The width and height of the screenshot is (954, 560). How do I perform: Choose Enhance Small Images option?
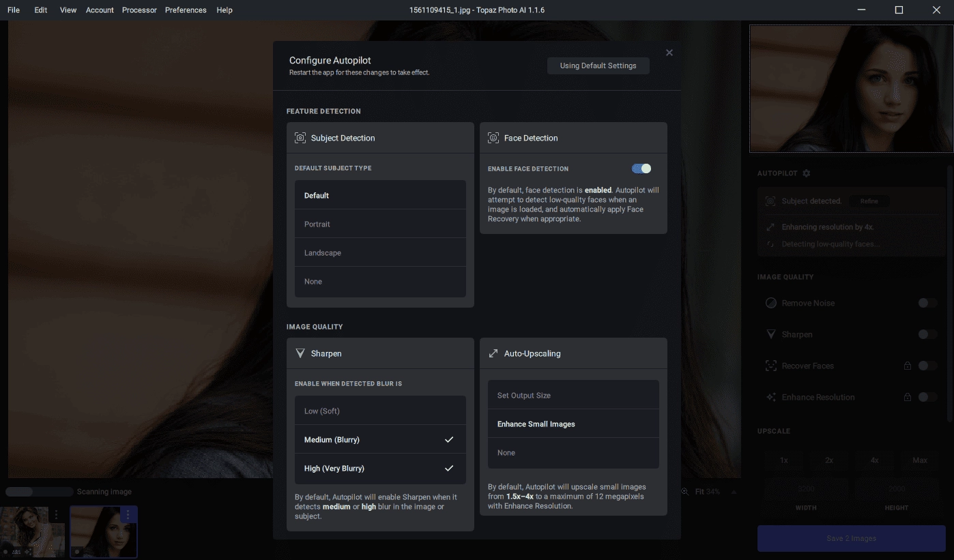573,424
